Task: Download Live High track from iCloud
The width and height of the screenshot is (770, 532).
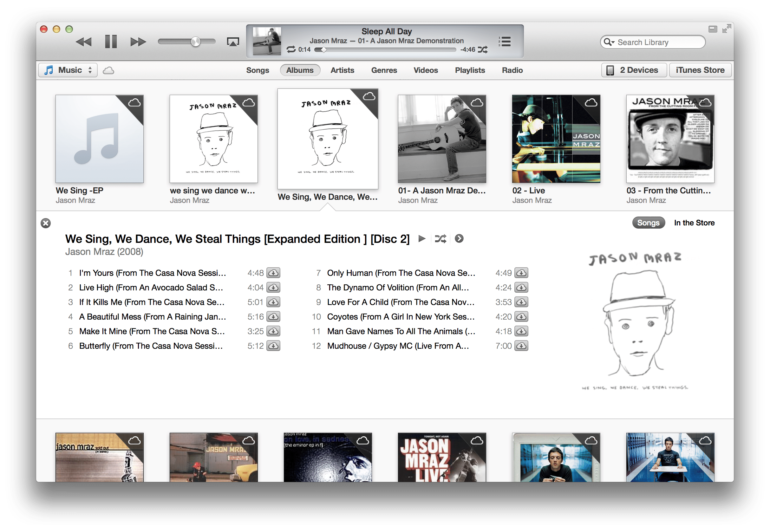Action: coord(273,287)
